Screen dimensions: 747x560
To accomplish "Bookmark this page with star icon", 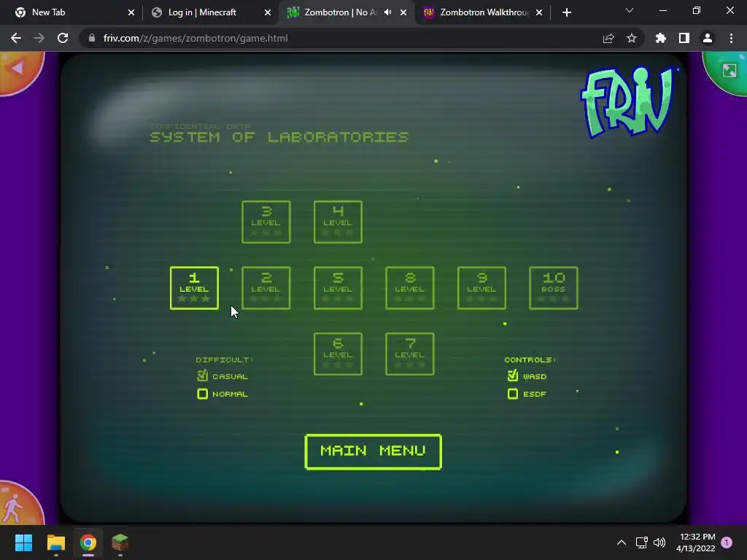I will coord(632,38).
